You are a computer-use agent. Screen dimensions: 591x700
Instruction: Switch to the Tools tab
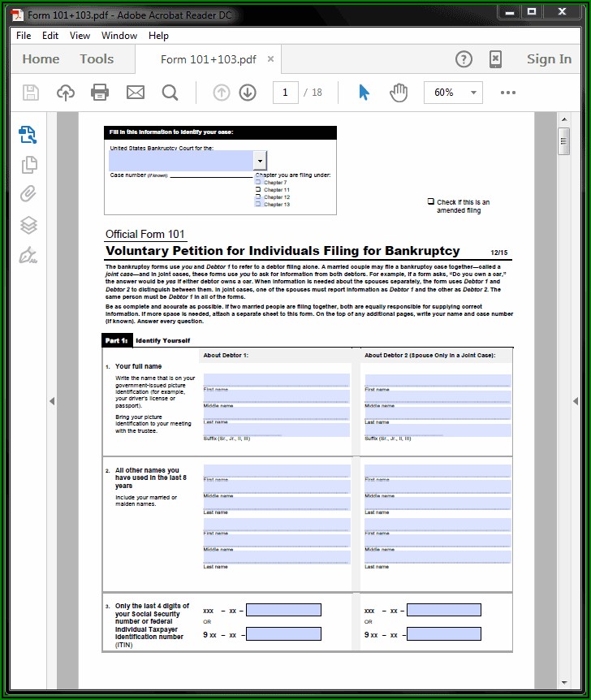pyautogui.click(x=97, y=59)
